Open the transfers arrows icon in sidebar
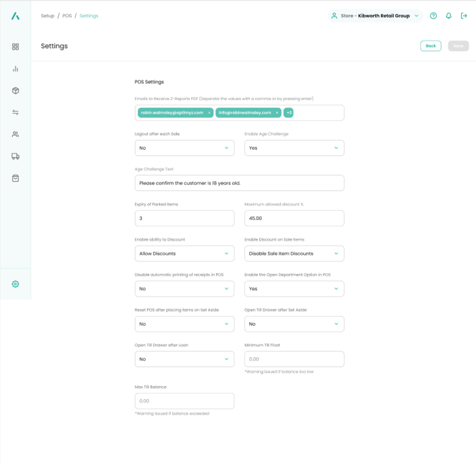This screenshot has height=465, width=476. [16, 113]
